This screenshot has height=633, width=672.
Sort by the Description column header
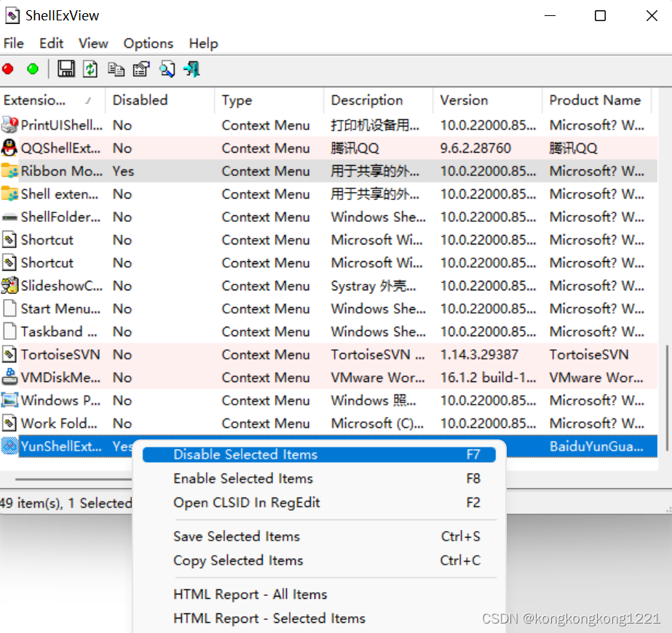[x=378, y=100]
